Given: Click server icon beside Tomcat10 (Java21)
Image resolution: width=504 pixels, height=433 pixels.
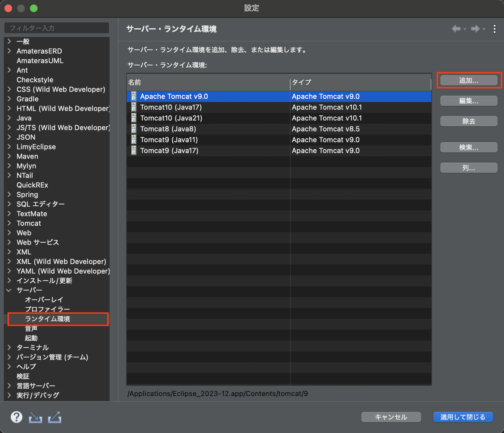Looking at the screenshot, I should coord(134,118).
